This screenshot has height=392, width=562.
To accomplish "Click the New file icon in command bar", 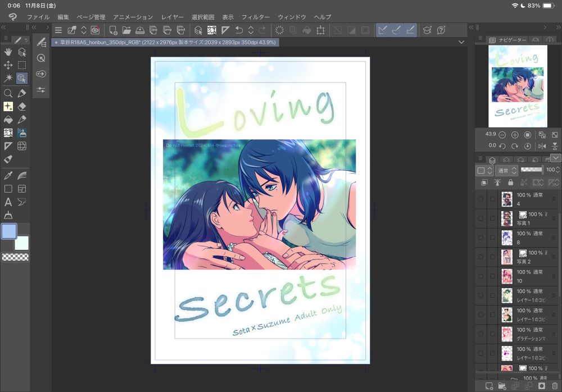I will tap(113, 30).
